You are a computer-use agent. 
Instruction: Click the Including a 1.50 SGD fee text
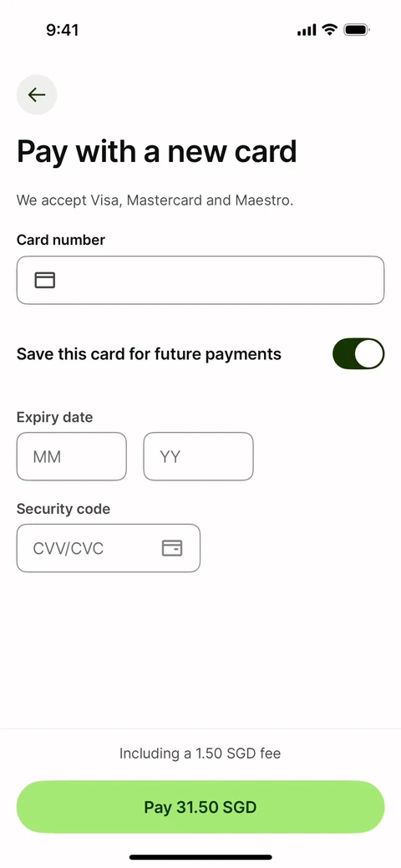[x=200, y=753]
